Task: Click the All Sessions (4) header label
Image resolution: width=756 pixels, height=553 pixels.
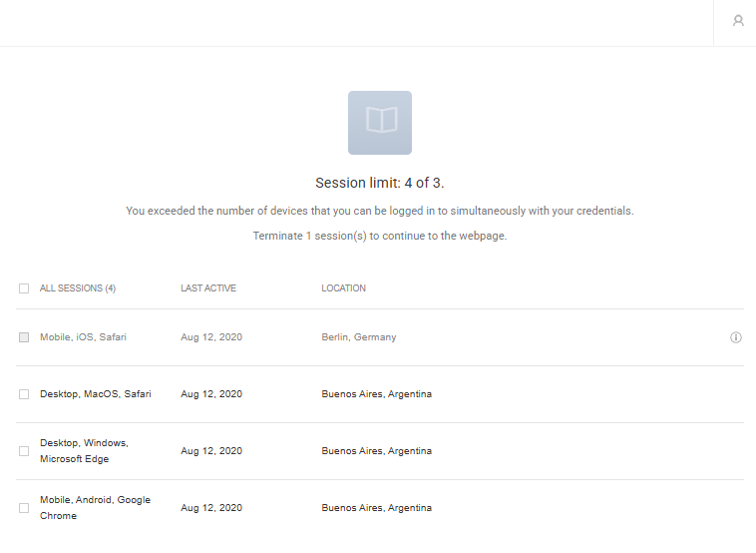Action: (78, 288)
